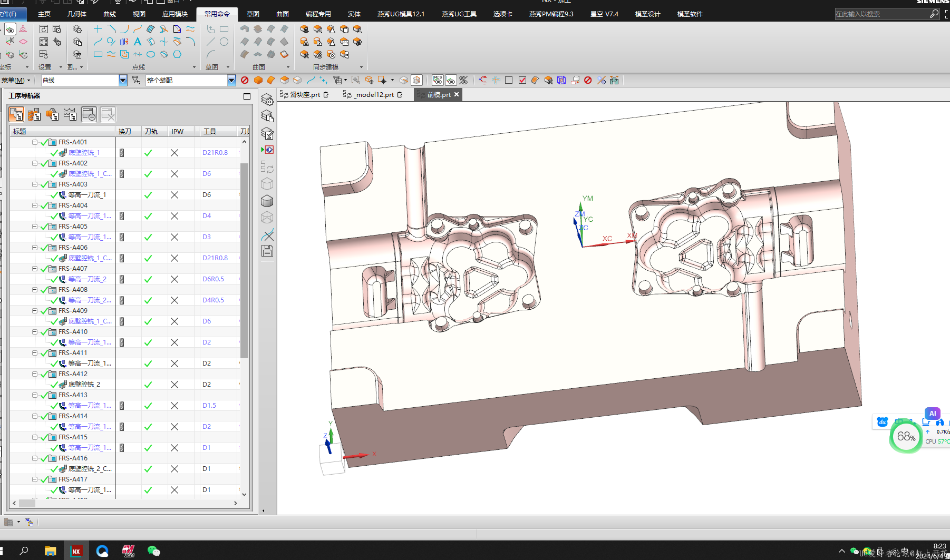Click the orange solid body filter icon
The image size is (950, 560).
tap(258, 80)
